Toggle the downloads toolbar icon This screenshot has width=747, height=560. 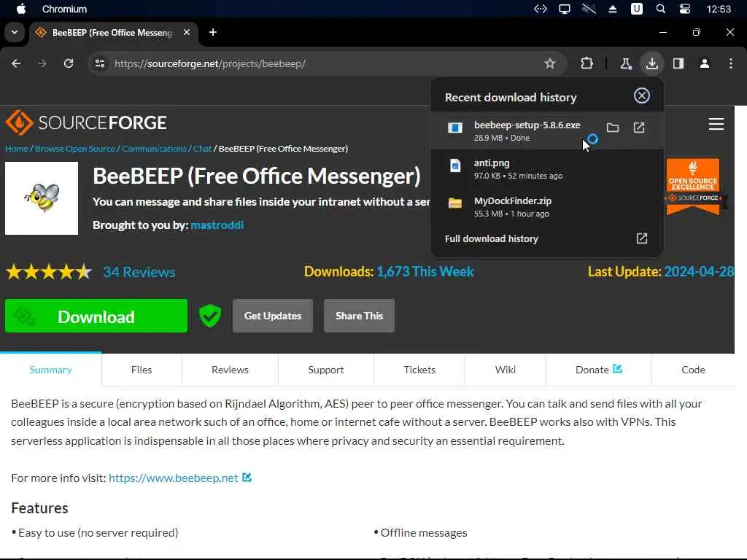click(651, 63)
